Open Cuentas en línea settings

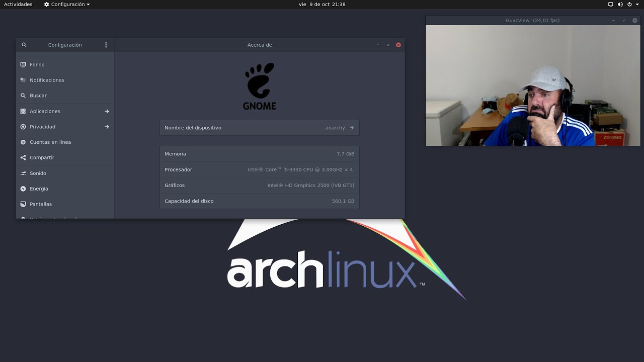(65, 142)
